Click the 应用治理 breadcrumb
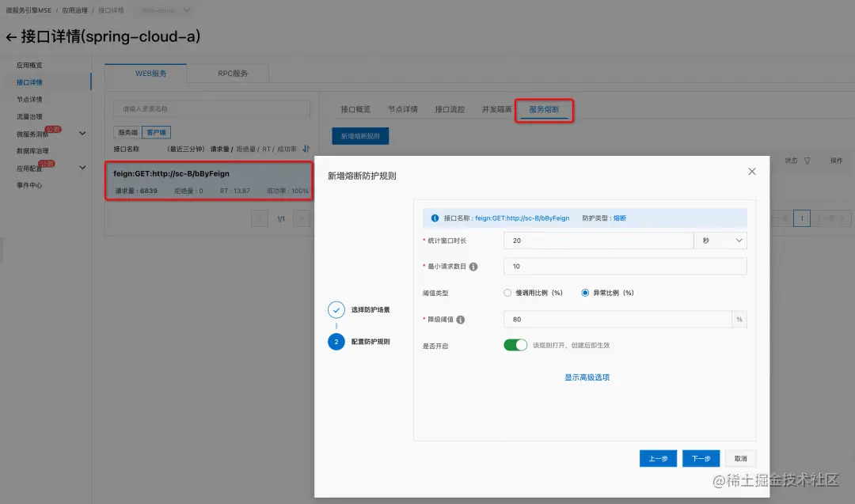855x504 pixels. (74, 10)
